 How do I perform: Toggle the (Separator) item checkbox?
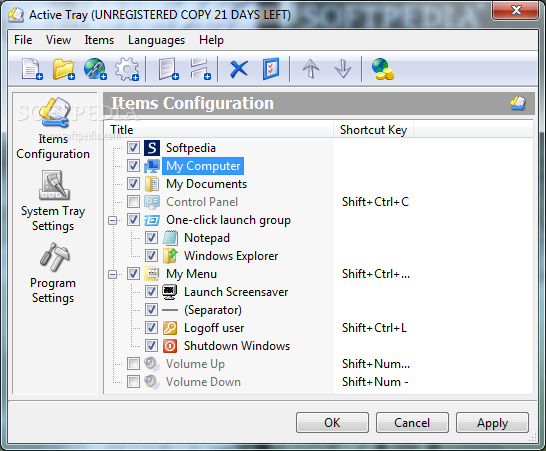click(x=151, y=310)
